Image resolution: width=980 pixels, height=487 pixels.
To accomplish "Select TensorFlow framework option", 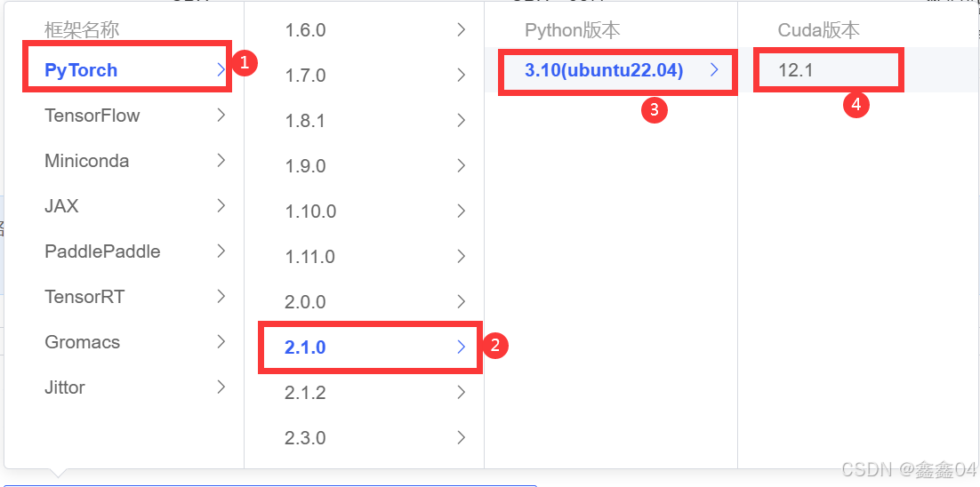I will pos(92,116).
